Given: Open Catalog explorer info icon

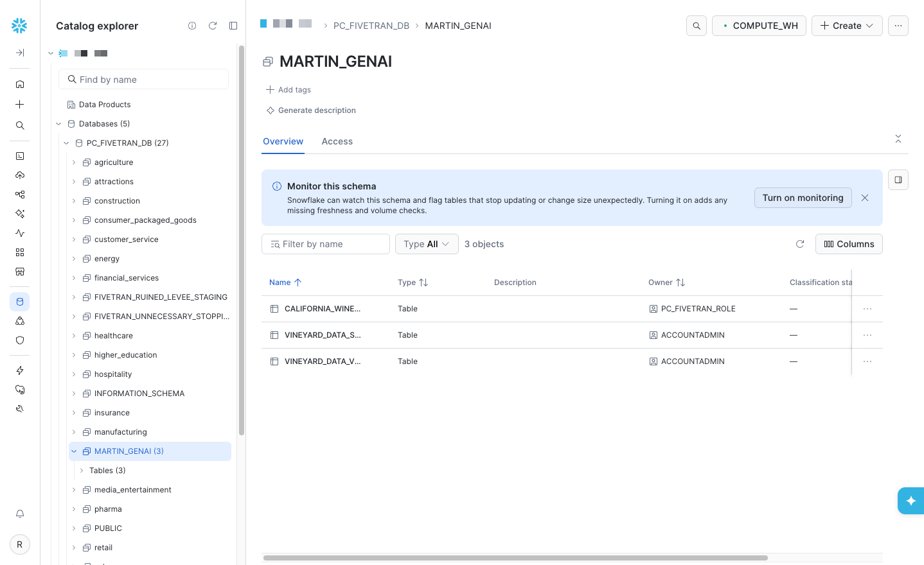Looking at the screenshot, I should point(192,26).
